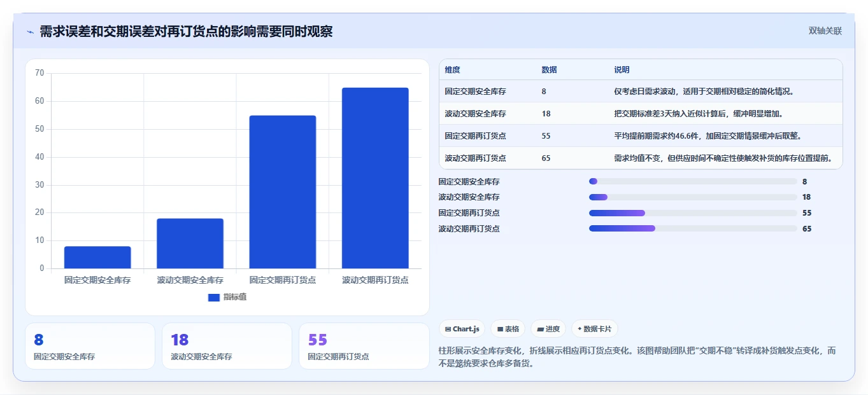Click the 固定交期安全库存 progress bar
868x395 pixels.
pos(693,181)
